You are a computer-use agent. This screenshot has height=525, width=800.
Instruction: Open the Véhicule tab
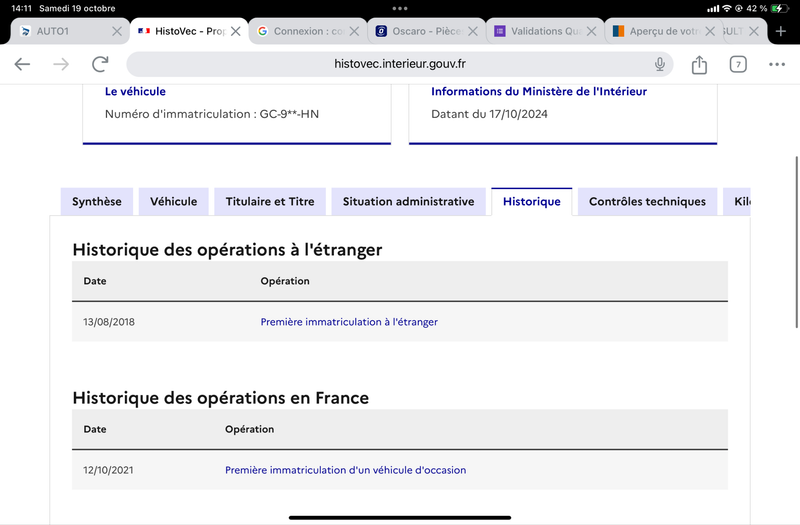click(173, 202)
